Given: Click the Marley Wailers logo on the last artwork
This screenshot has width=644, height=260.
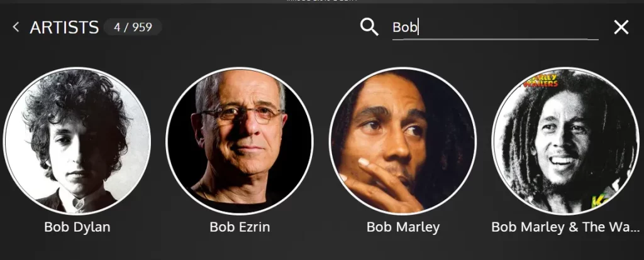Looking at the screenshot, I should pyautogui.click(x=543, y=81).
